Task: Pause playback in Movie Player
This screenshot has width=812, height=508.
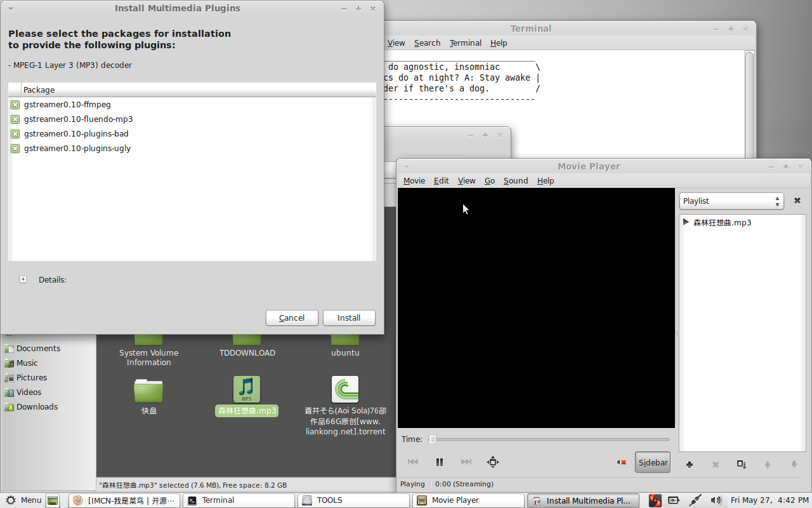Action: click(440, 462)
